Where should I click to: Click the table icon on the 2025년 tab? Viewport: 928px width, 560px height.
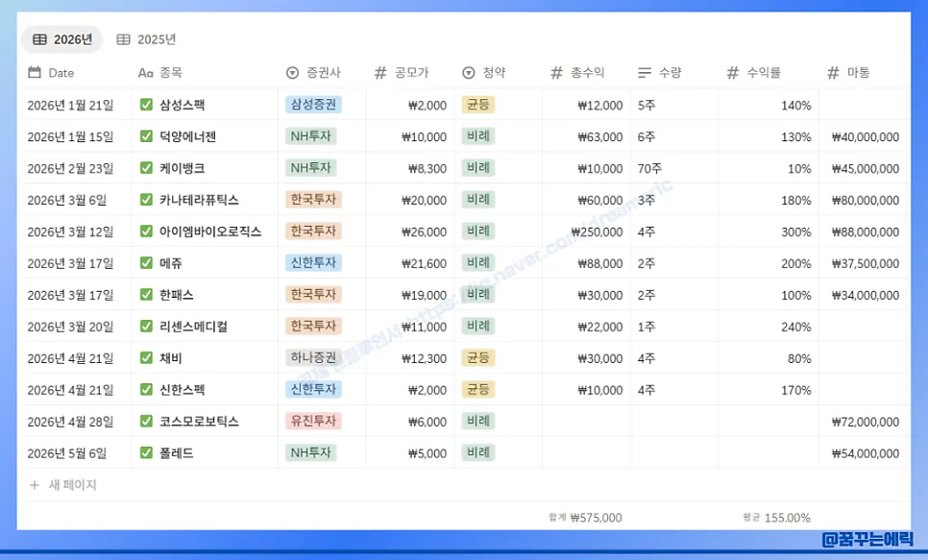click(123, 39)
